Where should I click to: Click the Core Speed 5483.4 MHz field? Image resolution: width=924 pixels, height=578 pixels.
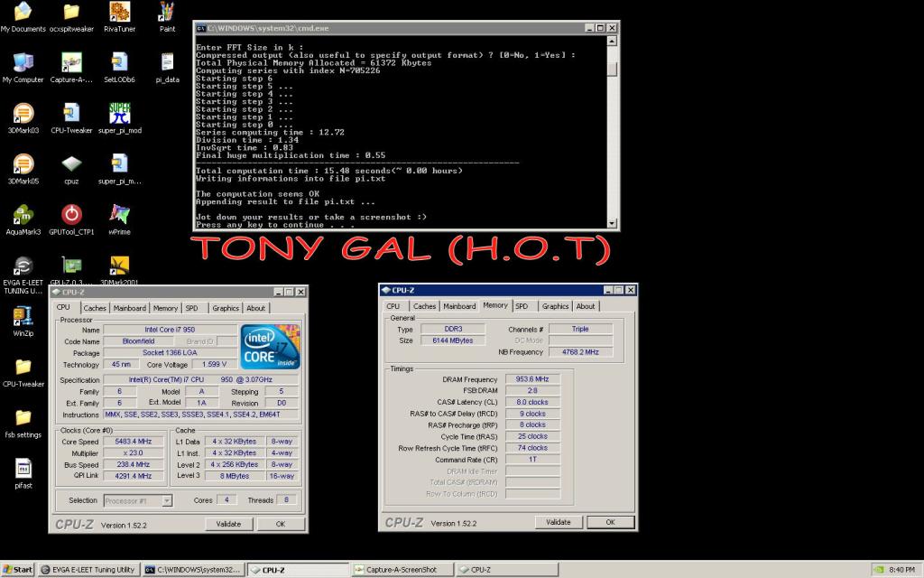[x=134, y=441]
